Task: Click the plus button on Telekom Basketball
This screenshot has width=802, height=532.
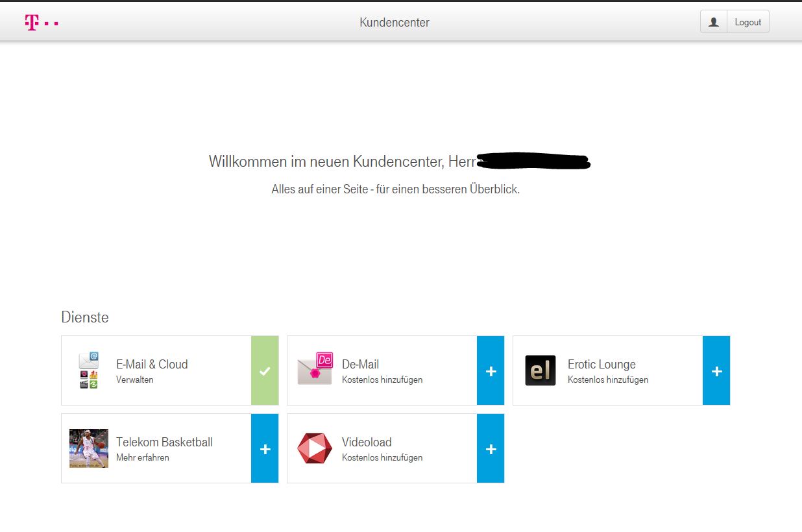Action: 265,448
